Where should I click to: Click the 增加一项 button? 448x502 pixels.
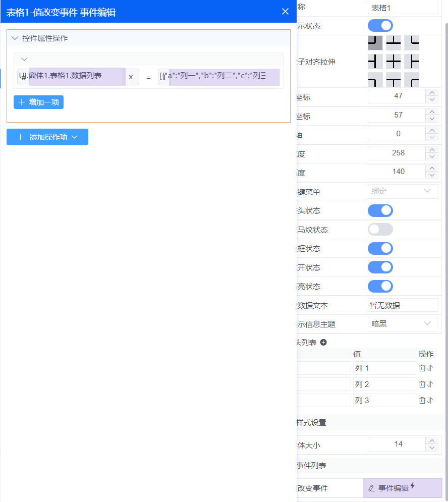38,102
